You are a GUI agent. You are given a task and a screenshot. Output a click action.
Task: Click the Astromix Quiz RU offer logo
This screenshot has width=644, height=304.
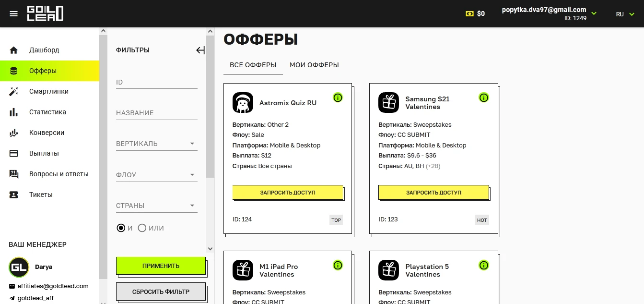[243, 103]
